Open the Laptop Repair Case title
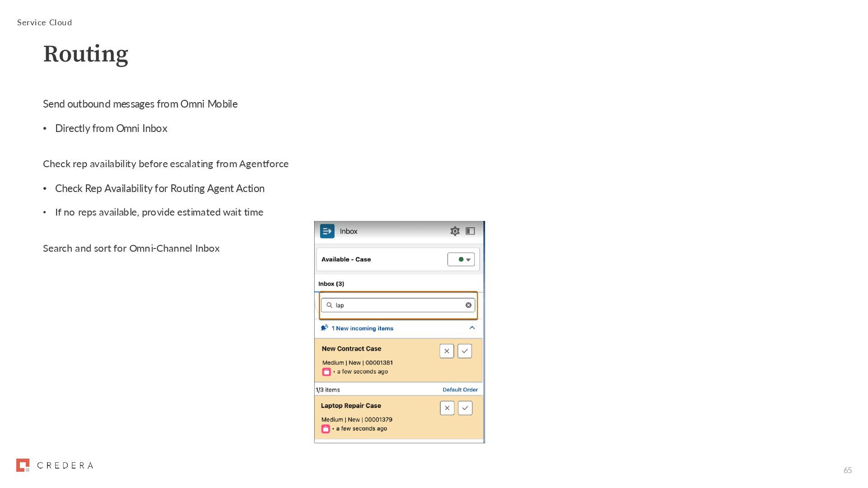 point(351,406)
